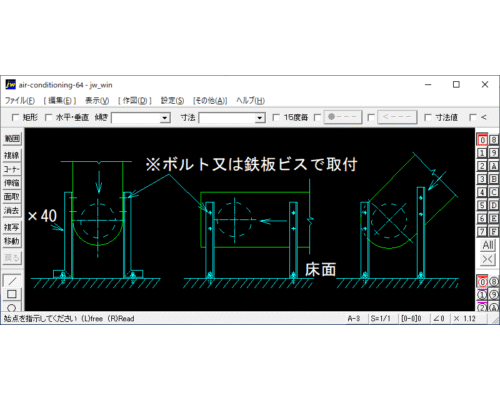
Task: Toggle the dot-line start marker checkbox
Action: 317,117
